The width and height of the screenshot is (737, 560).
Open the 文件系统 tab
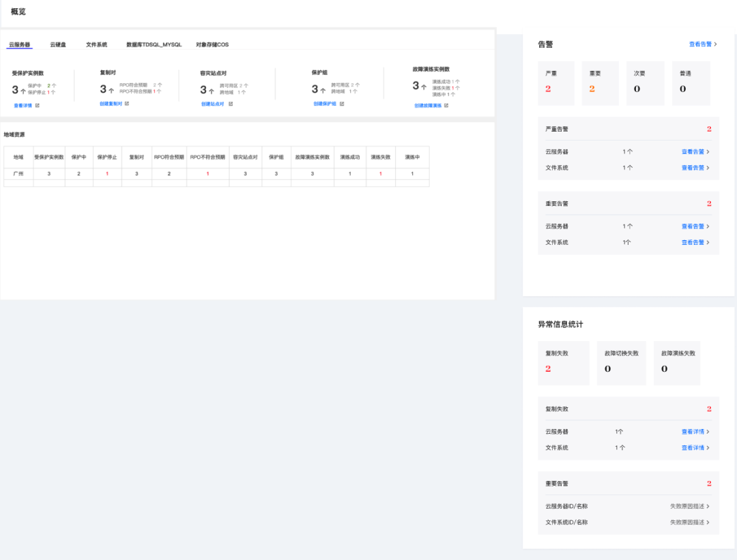point(96,44)
